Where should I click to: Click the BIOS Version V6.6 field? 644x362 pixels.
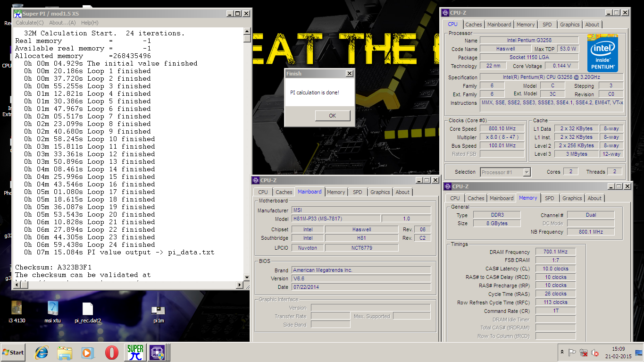361,278
